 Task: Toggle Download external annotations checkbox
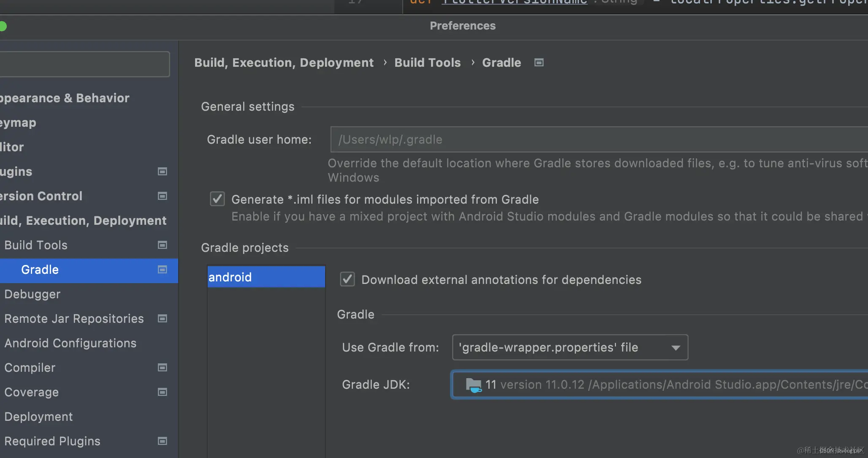347,279
